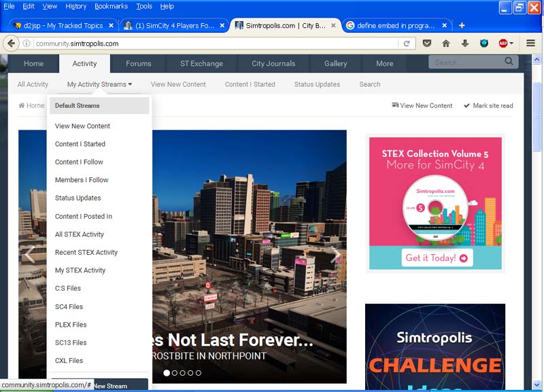The image size is (544, 392).
Task: Close the d2jsp My Tracked Topics tab
Action: tap(111, 25)
